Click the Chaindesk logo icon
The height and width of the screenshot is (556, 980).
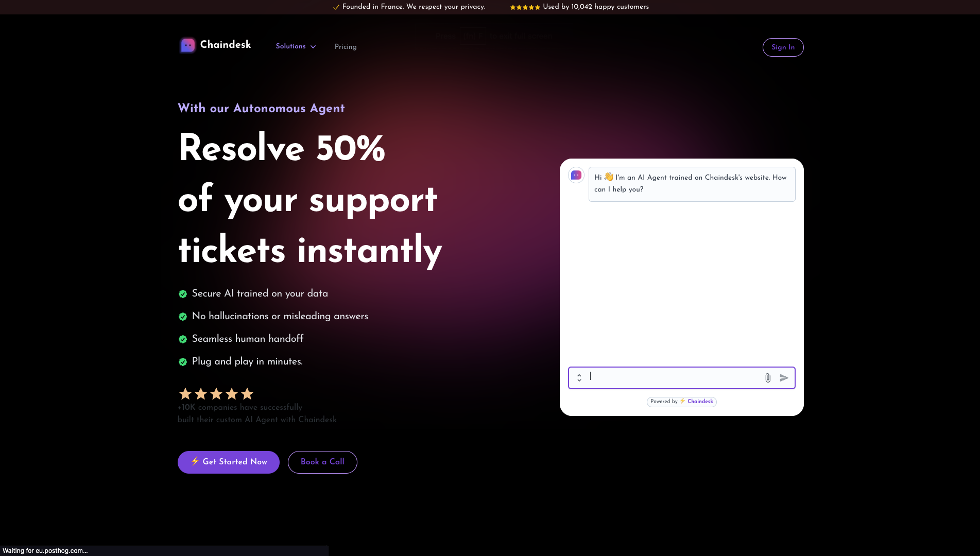pos(188,45)
